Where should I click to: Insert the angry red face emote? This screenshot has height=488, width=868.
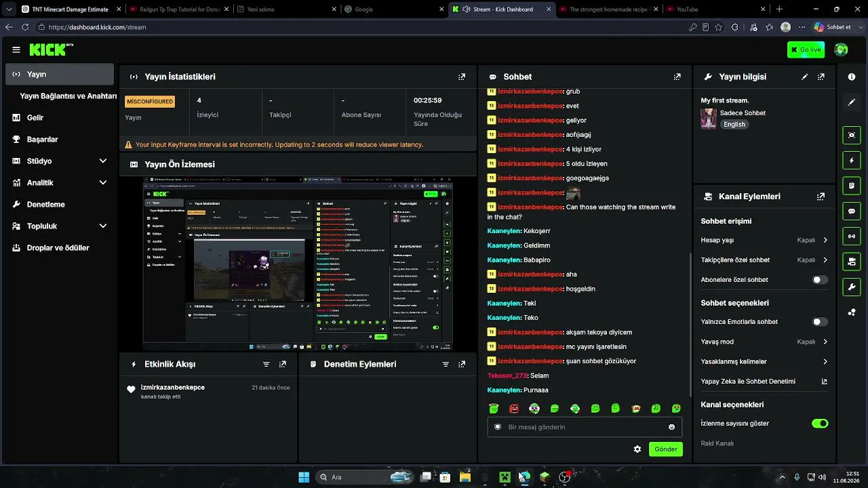coord(514,409)
